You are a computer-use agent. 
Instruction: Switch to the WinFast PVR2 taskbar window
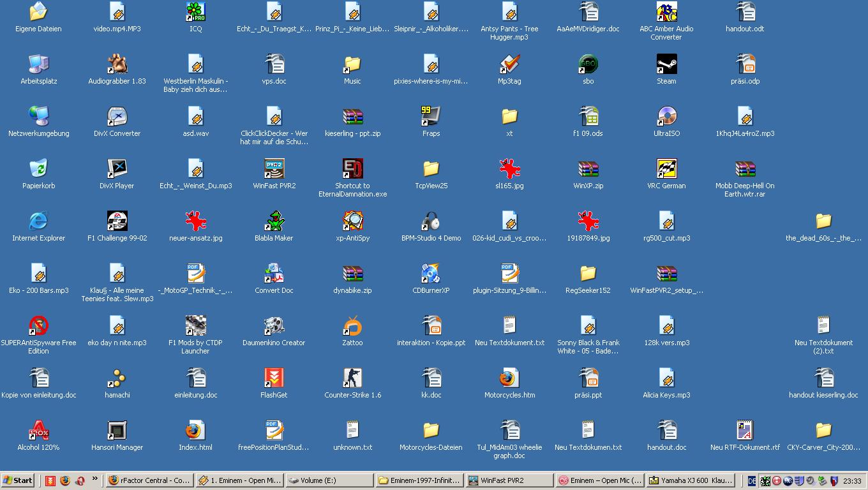pyautogui.click(x=509, y=480)
